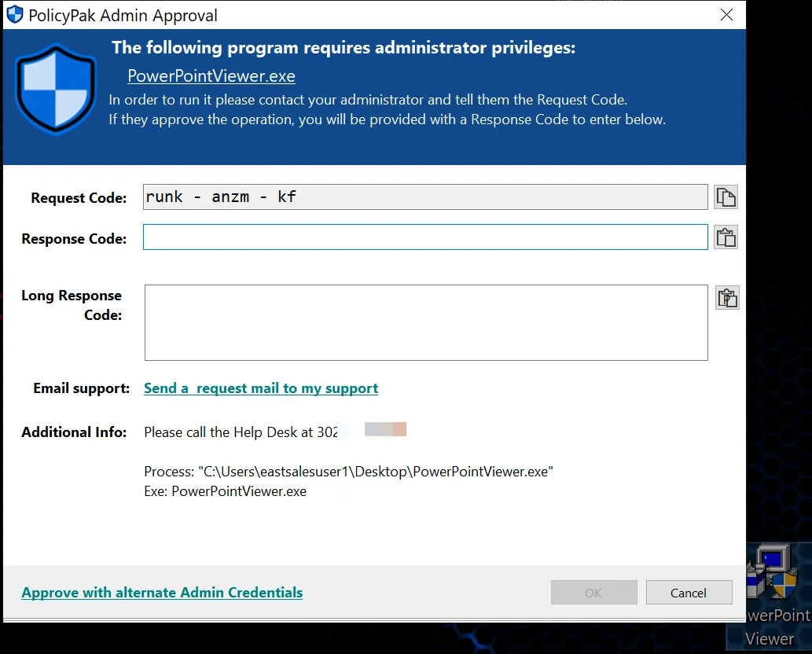Click the 'If they approve the operation' line

[x=388, y=119]
